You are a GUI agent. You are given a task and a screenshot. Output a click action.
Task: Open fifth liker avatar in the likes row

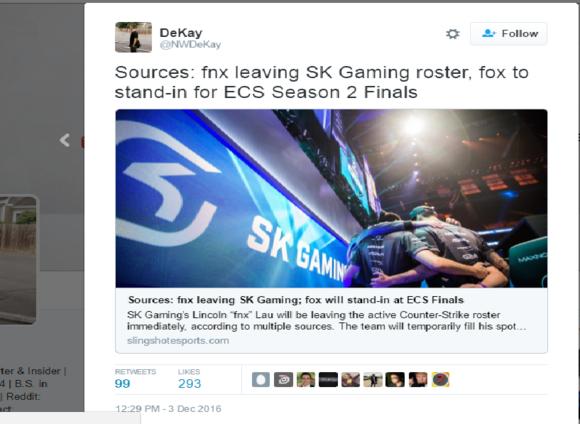point(350,380)
